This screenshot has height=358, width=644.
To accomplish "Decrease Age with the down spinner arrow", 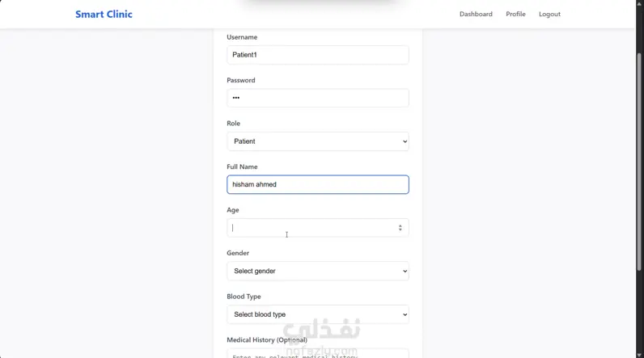I will coord(400,230).
